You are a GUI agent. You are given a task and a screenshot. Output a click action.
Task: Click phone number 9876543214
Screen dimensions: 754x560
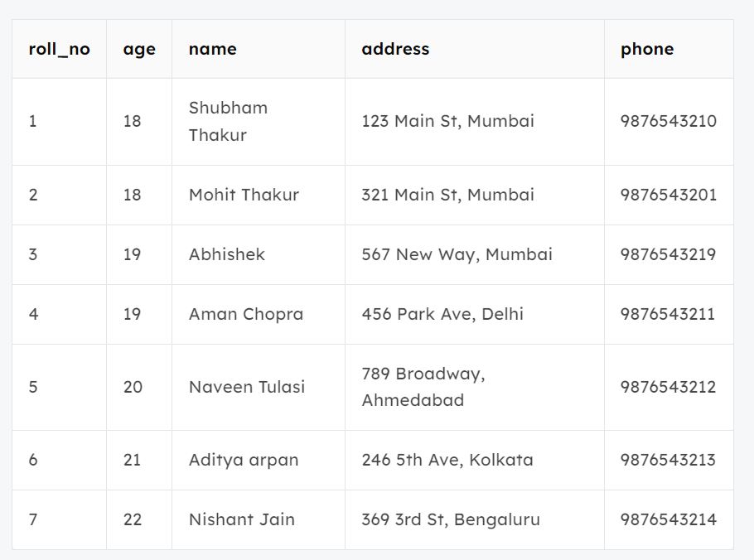click(x=669, y=519)
